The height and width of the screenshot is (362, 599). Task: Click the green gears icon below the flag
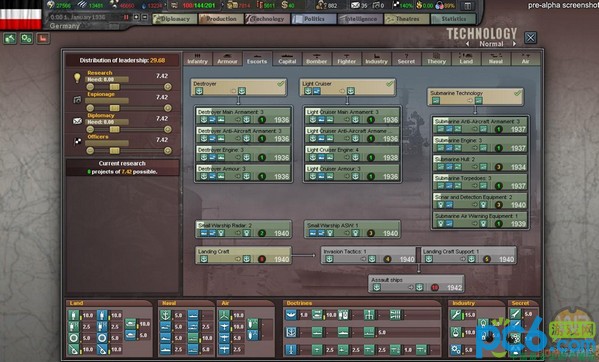[26, 38]
